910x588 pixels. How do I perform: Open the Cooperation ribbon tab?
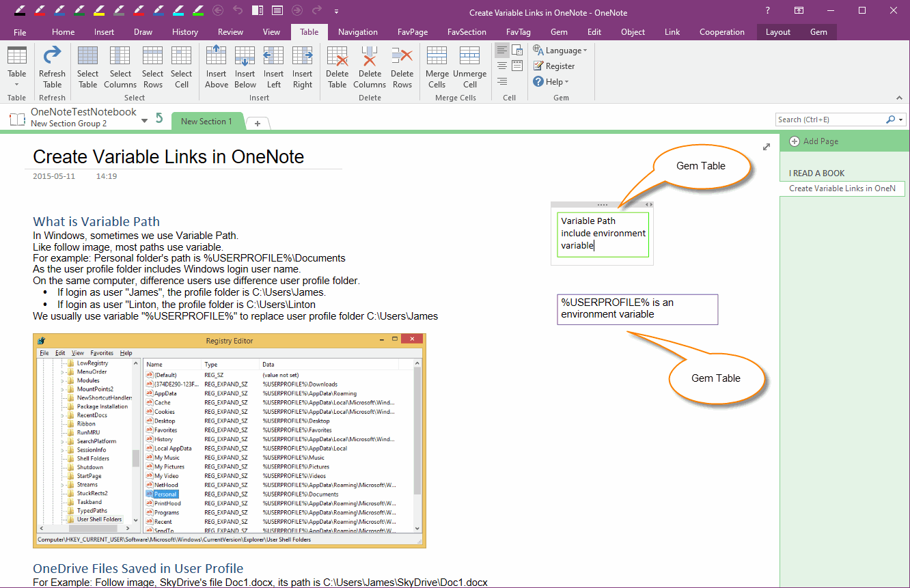tap(722, 31)
